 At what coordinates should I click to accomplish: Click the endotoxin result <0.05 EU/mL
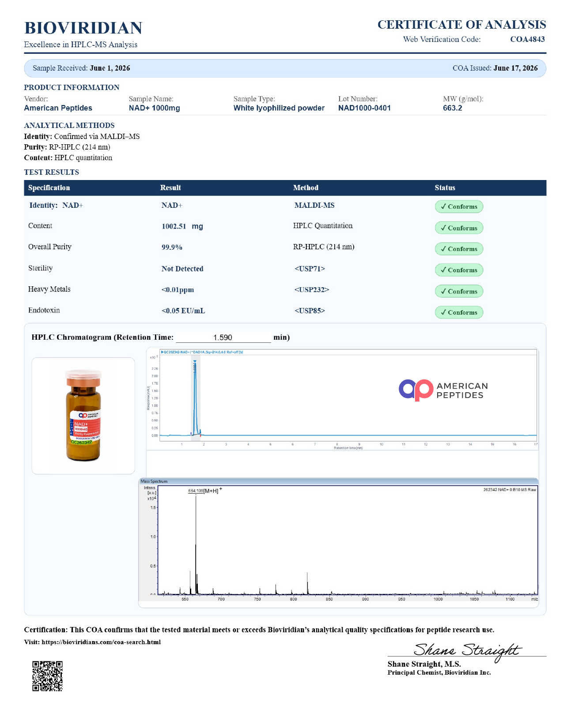click(x=183, y=311)
